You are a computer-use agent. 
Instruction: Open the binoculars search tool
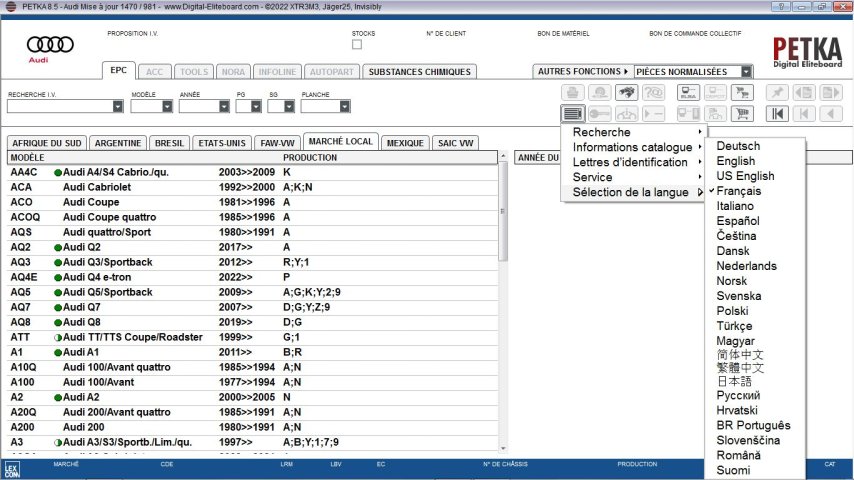(x=626, y=93)
